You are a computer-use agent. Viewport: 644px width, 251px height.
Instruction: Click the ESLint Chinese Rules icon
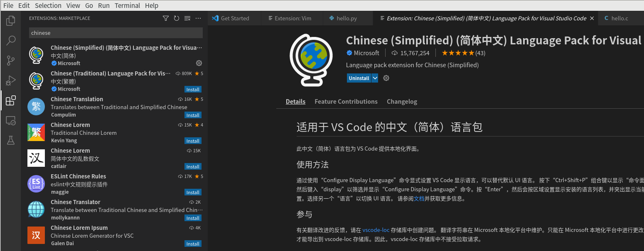(x=36, y=184)
